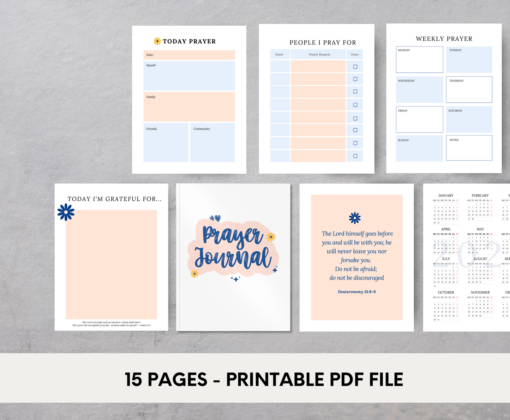The image size is (510, 420).
Task: Click the WEEKLY PRAYER heading
Action: click(444, 39)
